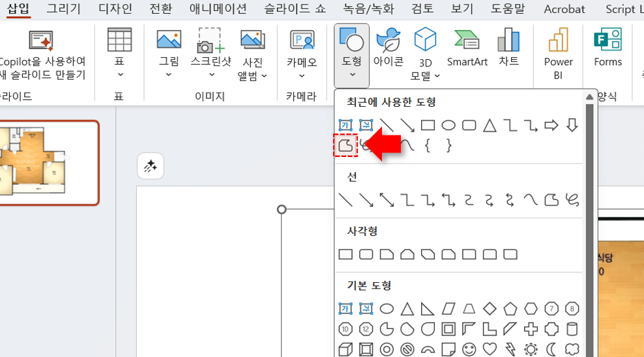
Task: Select the Pentagon in Basic Shapes
Action: 510,309
